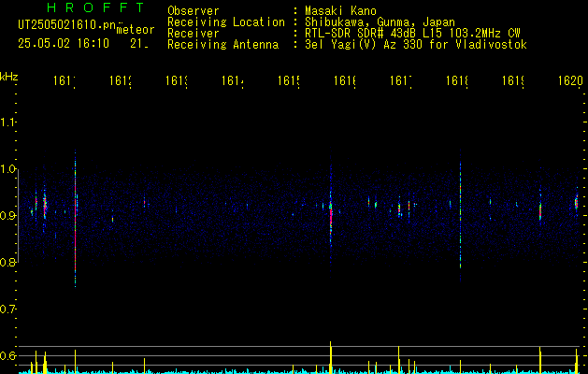Image resolution: width=588 pixels, height=374 pixels.
Task: Click the red-pink meteor echo just before 1616
Action: pyautogui.click(x=331, y=220)
